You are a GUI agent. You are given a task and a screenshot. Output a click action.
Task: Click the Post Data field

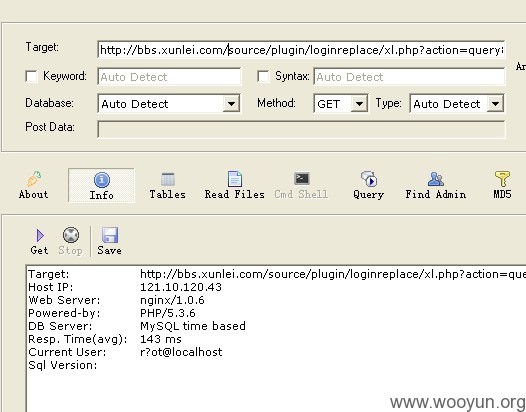pos(301,130)
